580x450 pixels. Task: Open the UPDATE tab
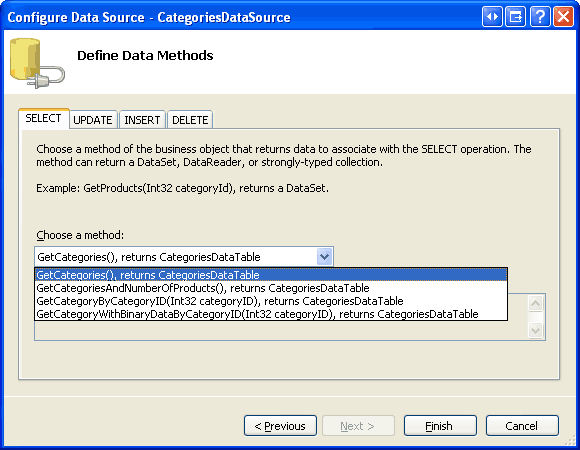(x=93, y=120)
